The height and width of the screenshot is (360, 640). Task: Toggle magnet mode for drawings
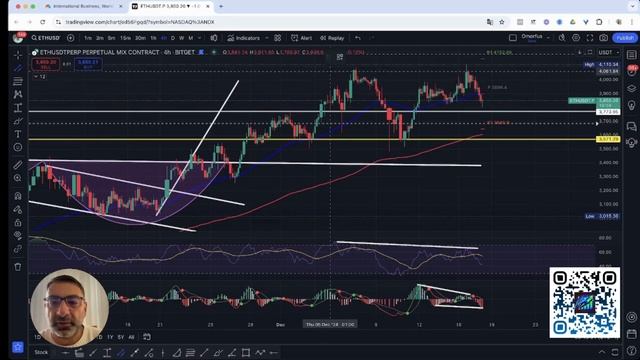[x=18, y=196]
